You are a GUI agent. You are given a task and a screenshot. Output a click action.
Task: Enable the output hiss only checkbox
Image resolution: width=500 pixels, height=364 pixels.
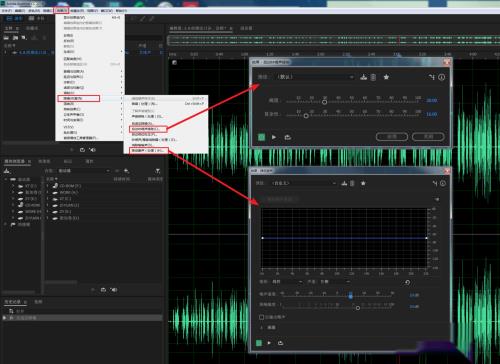[262, 317]
